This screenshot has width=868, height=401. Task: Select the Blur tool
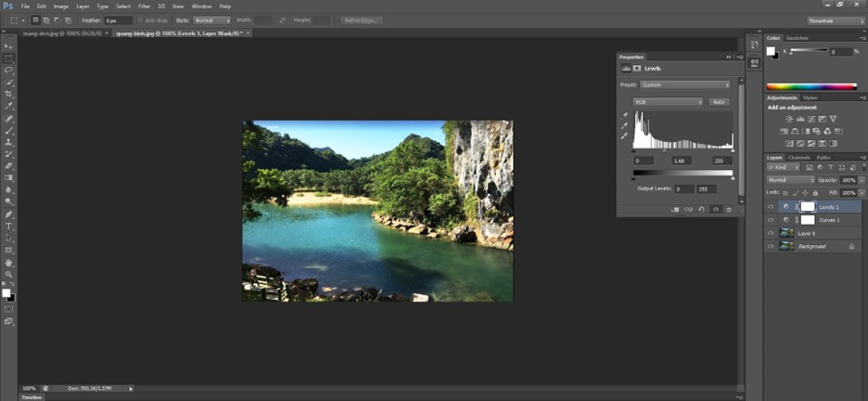tap(9, 189)
